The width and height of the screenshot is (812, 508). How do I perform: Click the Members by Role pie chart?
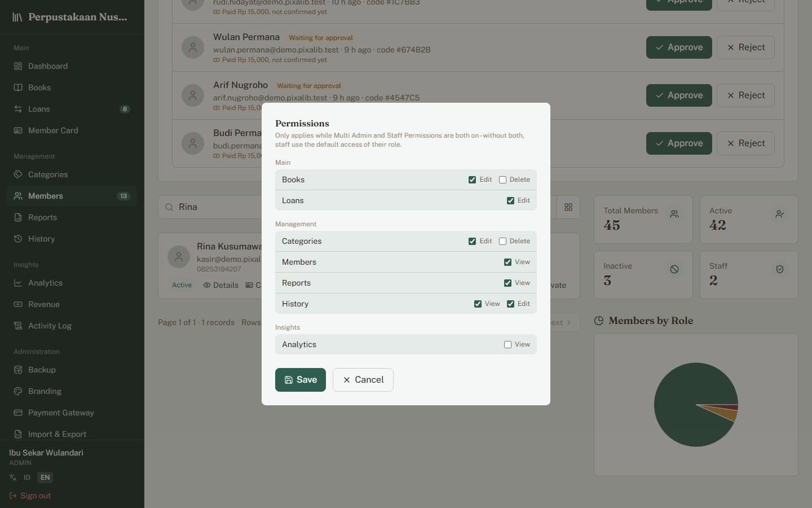(696, 405)
